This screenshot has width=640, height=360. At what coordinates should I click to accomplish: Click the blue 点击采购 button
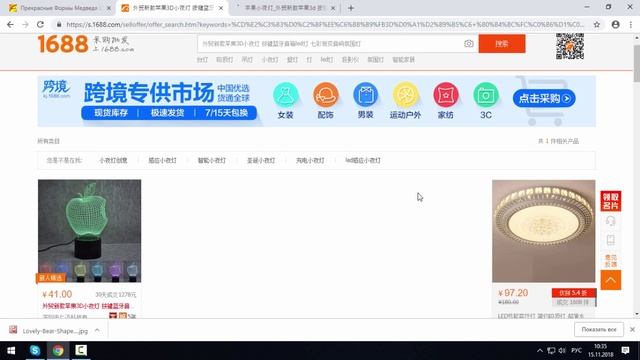point(544,98)
